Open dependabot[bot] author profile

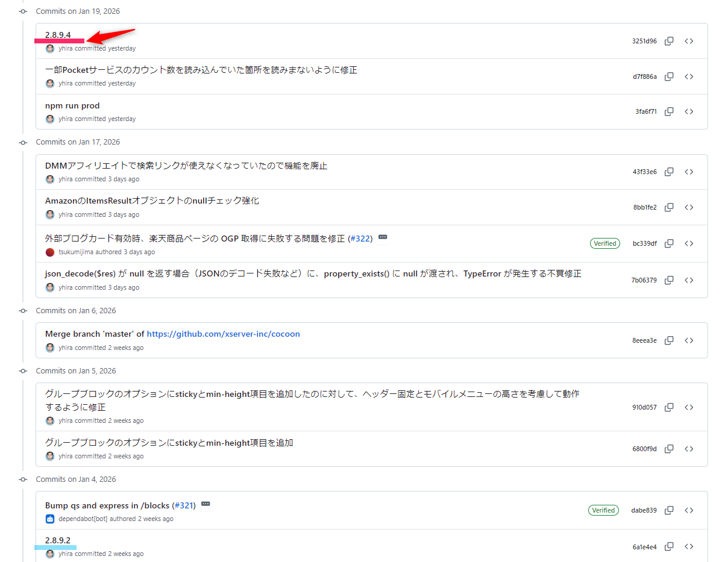(x=83, y=519)
